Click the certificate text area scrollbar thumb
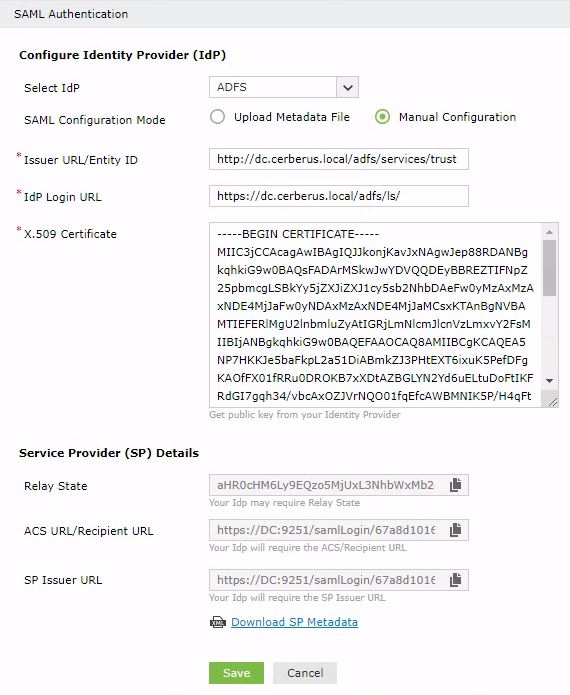This screenshot has height=695, width=570. [550, 268]
